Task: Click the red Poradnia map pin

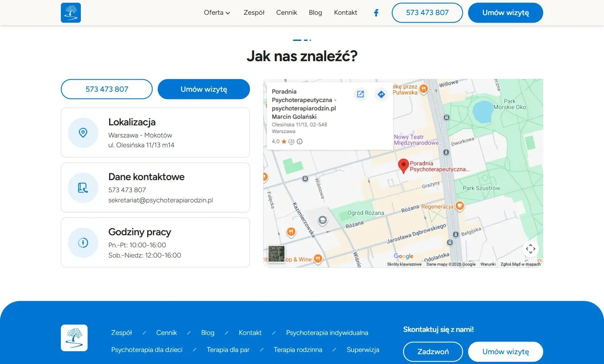Action: coord(404,166)
